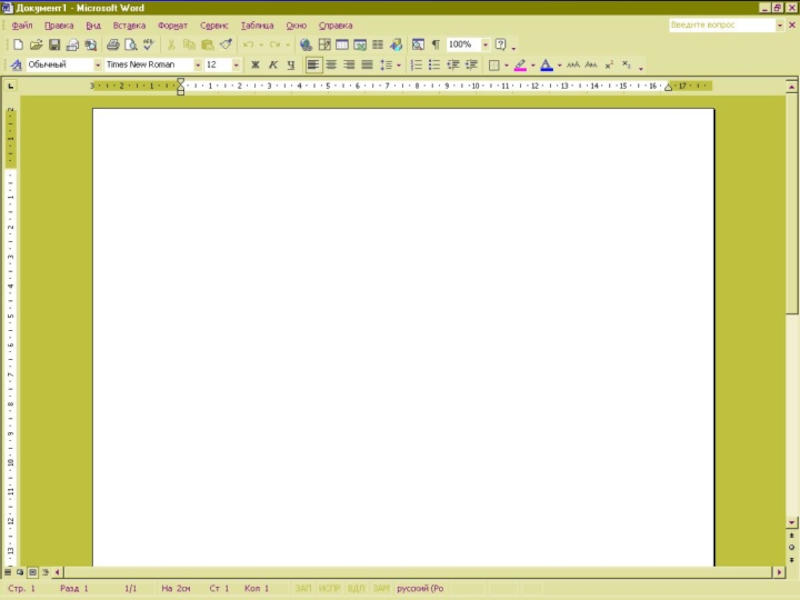The image size is (800, 600).
Task: Click the Insert Table icon
Action: tap(342, 45)
